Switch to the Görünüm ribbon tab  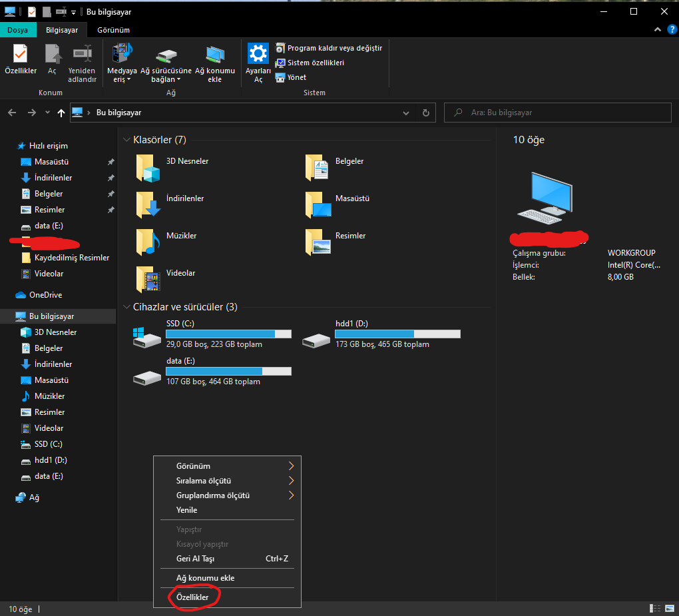tap(113, 30)
